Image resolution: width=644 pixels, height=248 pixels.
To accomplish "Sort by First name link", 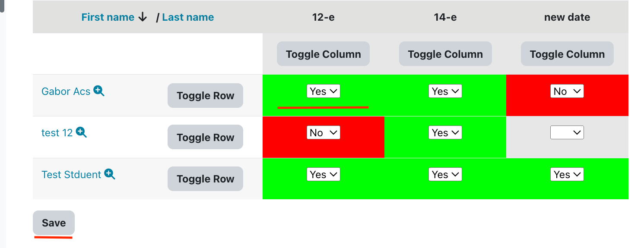I will click(x=108, y=17).
